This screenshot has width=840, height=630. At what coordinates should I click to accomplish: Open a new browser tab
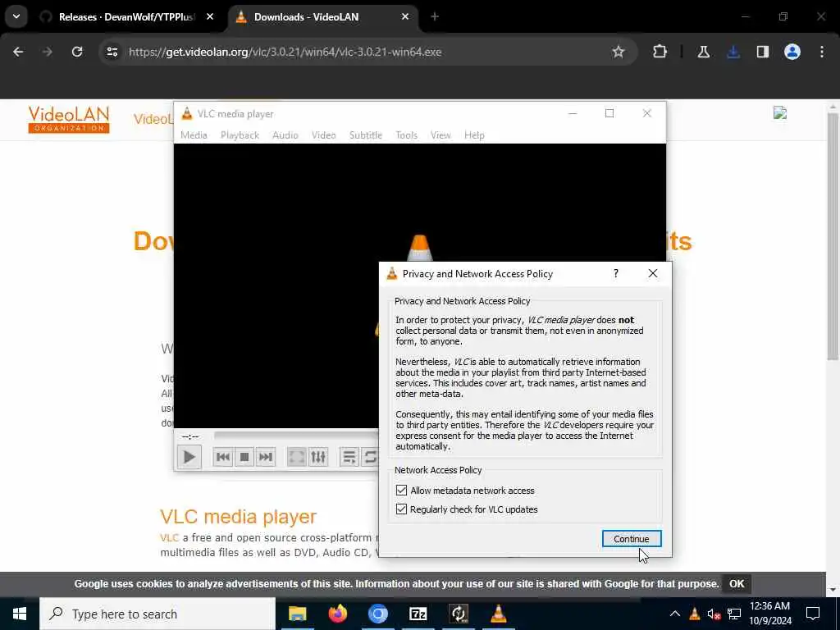(x=435, y=17)
